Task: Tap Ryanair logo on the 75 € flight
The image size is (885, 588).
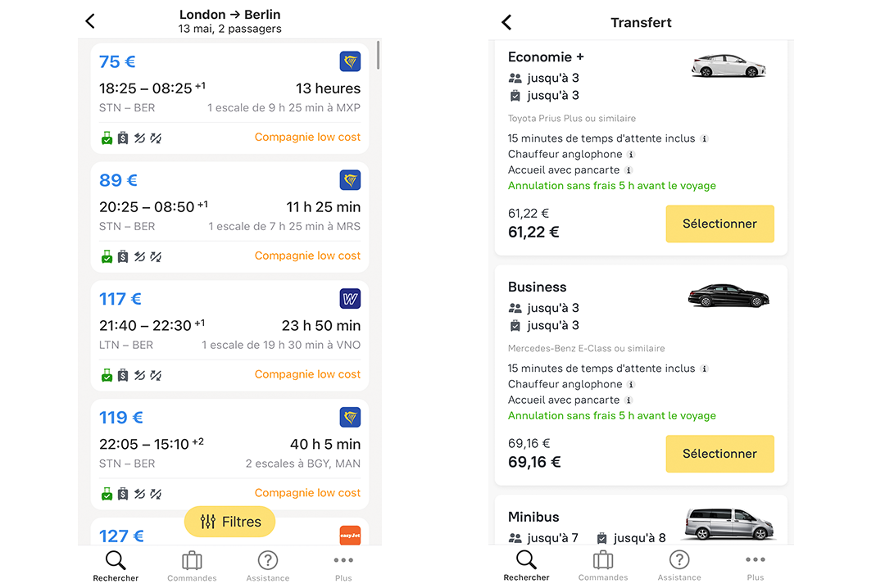Action: coord(350,61)
